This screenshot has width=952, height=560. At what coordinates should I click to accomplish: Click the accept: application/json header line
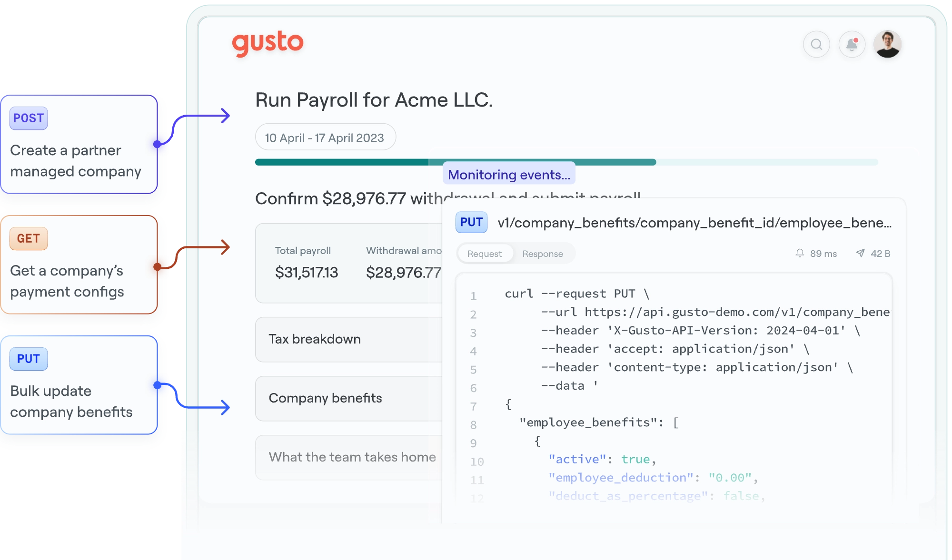click(x=675, y=349)
